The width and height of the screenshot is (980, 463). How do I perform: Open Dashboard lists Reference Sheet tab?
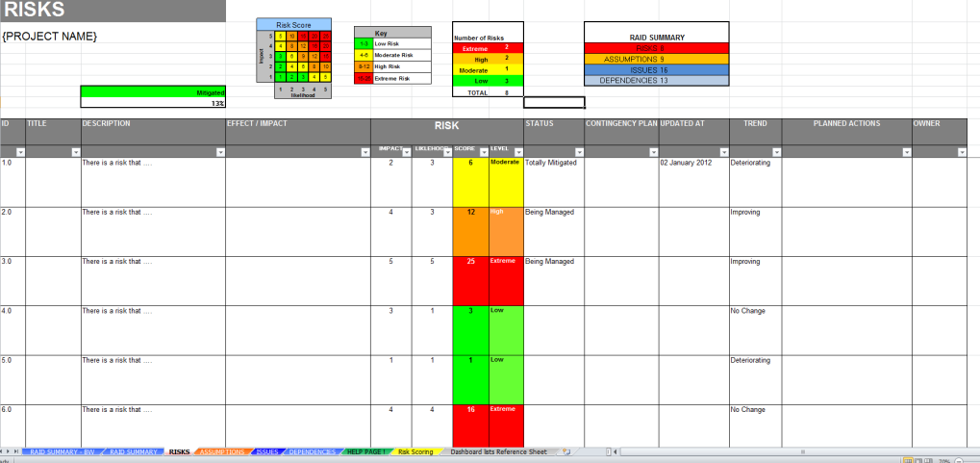(498, 451)
